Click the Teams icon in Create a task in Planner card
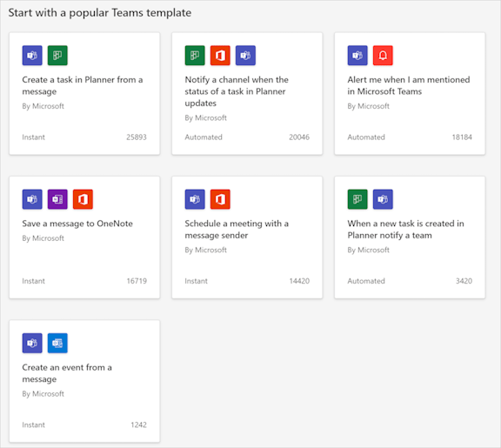This screenshot has width=501, height=448. tap(32, 56)
